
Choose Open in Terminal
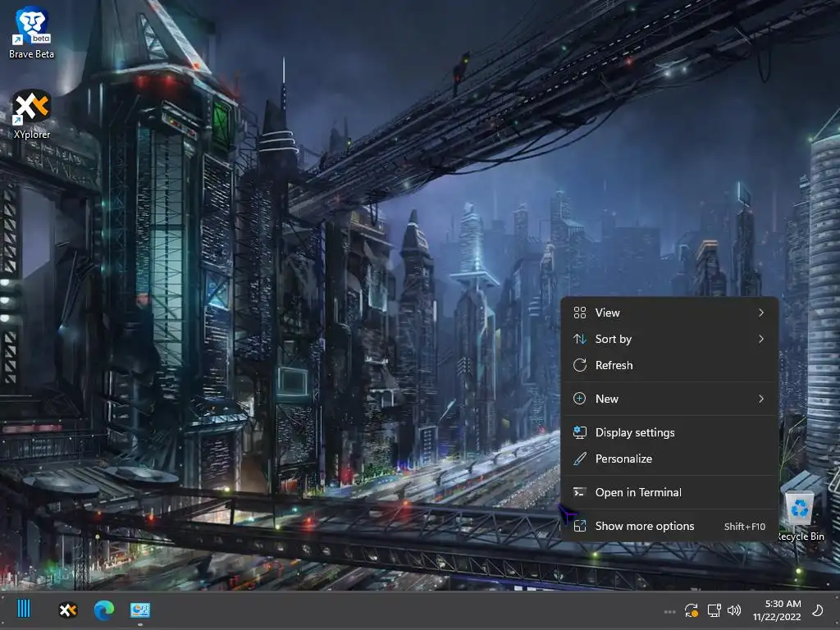coord(669,492)
